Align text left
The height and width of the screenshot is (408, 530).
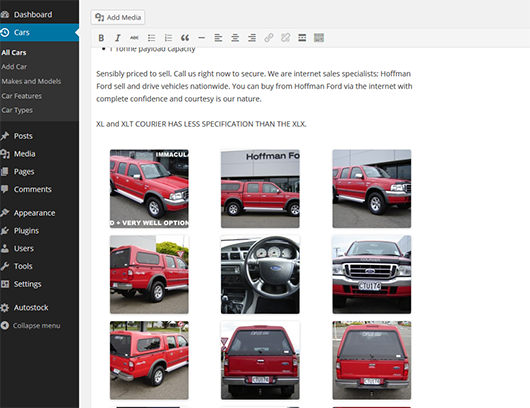(x=218, y=38)
